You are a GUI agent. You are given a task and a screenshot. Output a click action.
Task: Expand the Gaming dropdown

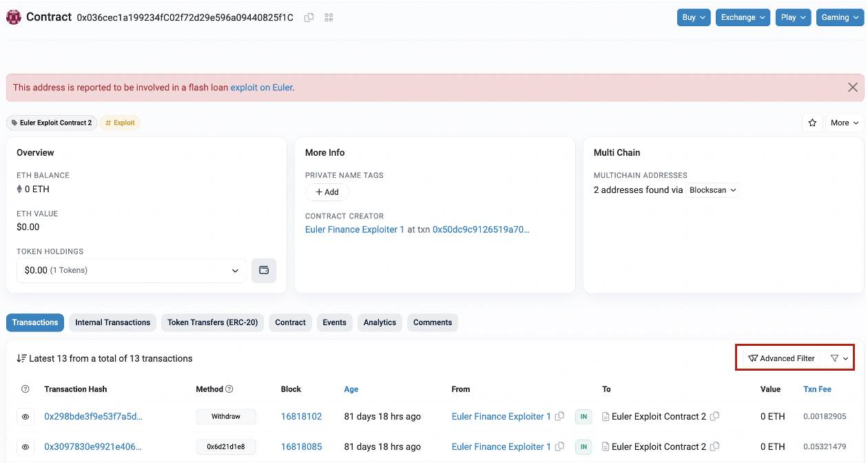(x=840, y=17)
